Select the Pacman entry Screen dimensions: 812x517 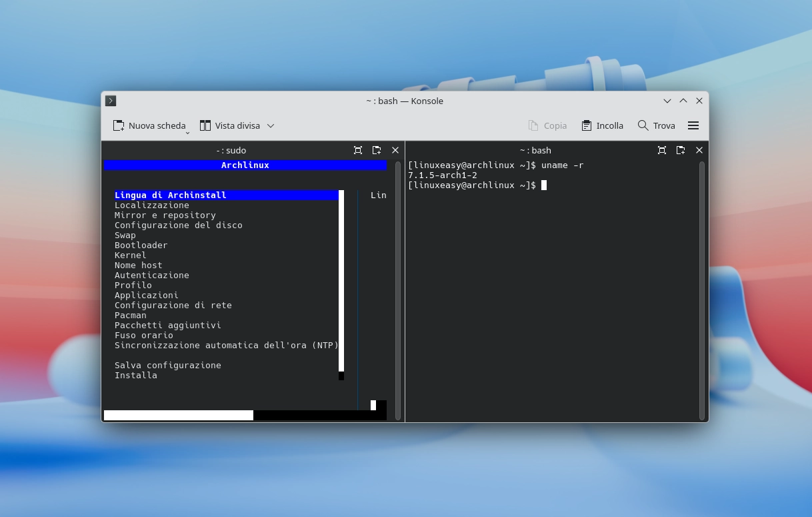131,315
